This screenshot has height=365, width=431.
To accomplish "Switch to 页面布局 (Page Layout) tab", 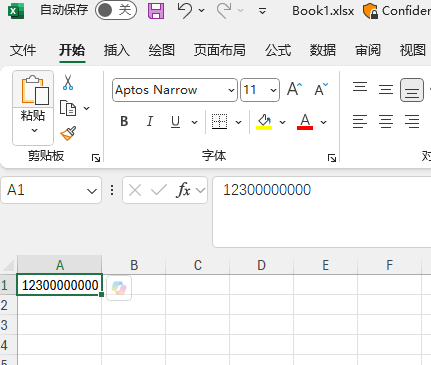I will pos(220,50).
